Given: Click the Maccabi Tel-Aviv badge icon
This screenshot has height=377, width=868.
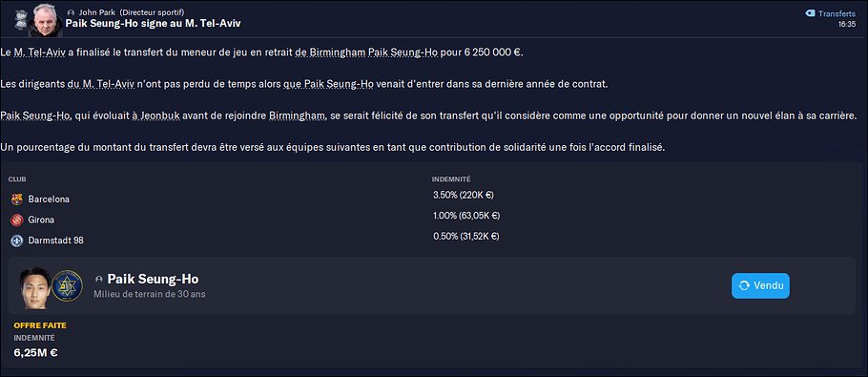Looking at the screenshot, I should tap(67, 286).
